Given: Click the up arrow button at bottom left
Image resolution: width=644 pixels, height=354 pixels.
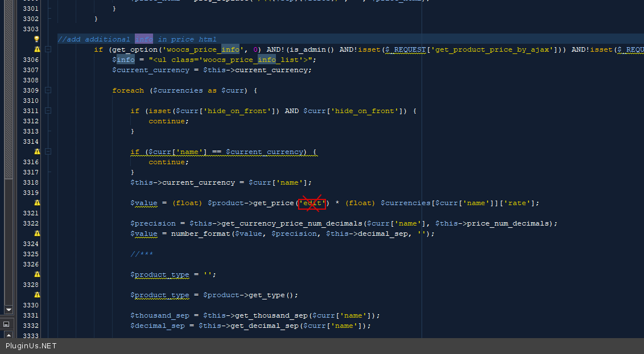Looking at the screenshot, I should [x=8, y=335].
